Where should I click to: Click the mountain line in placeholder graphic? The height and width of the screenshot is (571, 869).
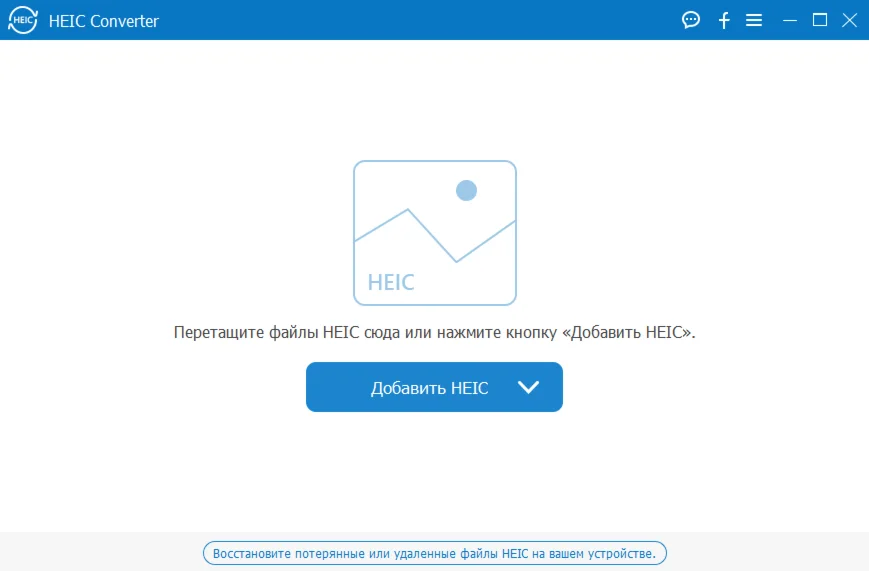tap(435, 236)
